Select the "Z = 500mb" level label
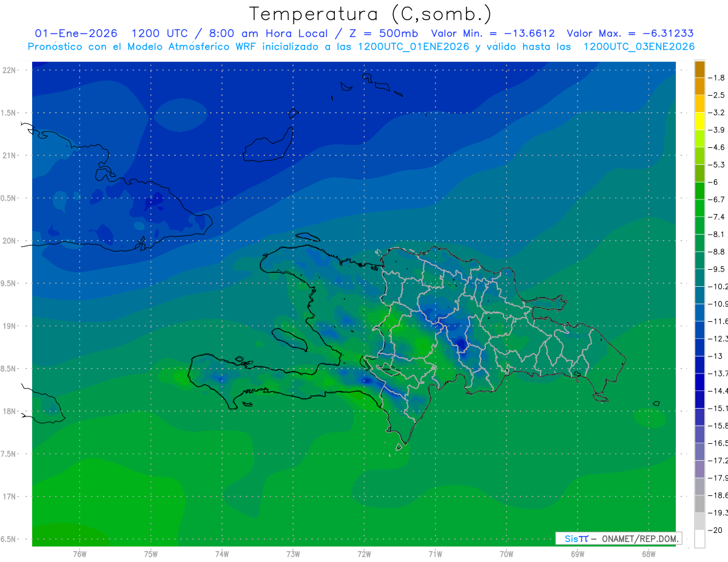This screenshot has height=562, width=728. point(383,33)
